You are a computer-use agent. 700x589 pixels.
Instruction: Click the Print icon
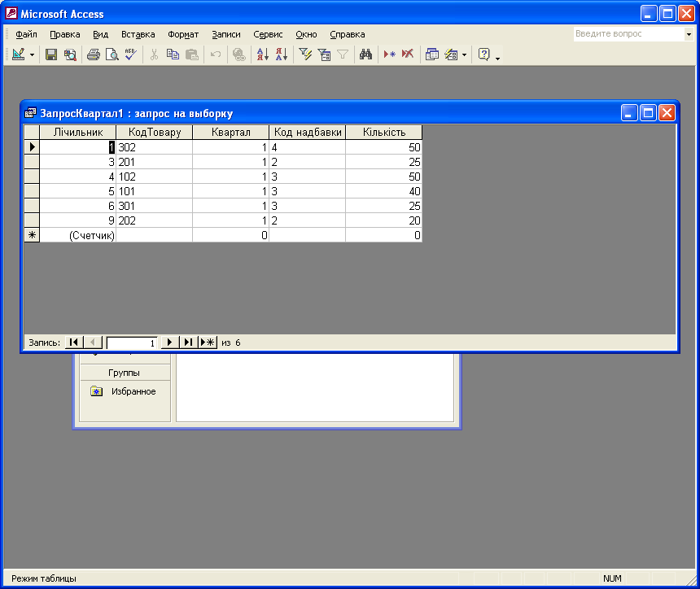tap(94, 55)
